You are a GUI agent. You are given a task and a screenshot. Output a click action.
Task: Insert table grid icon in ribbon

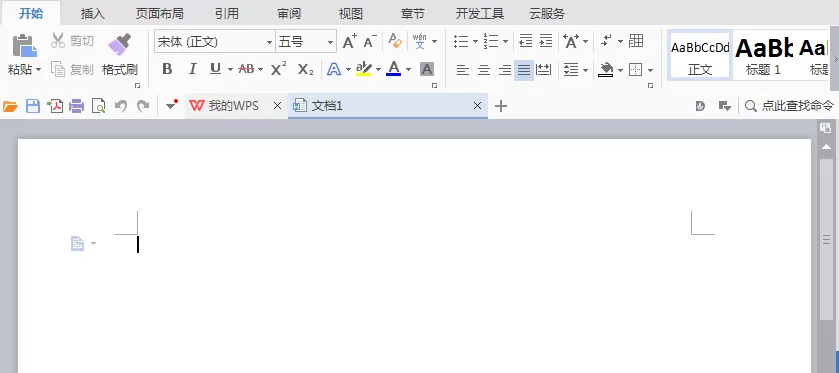(636, 41)
